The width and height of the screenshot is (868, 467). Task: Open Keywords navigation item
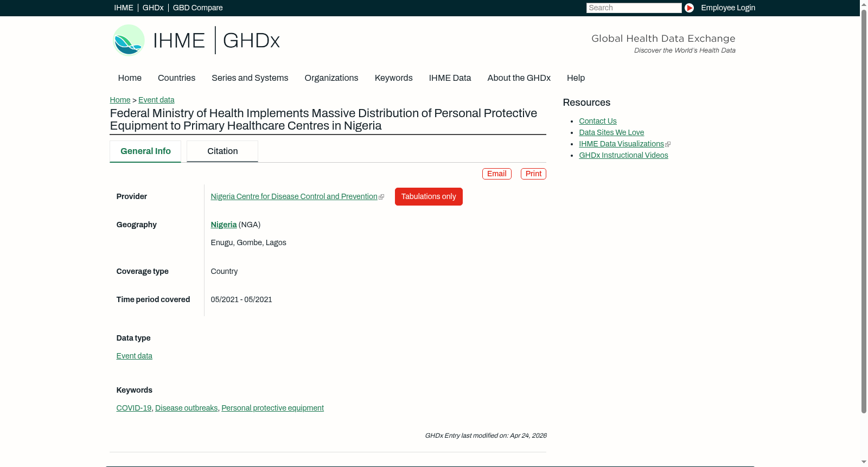(x=394, y=78)
